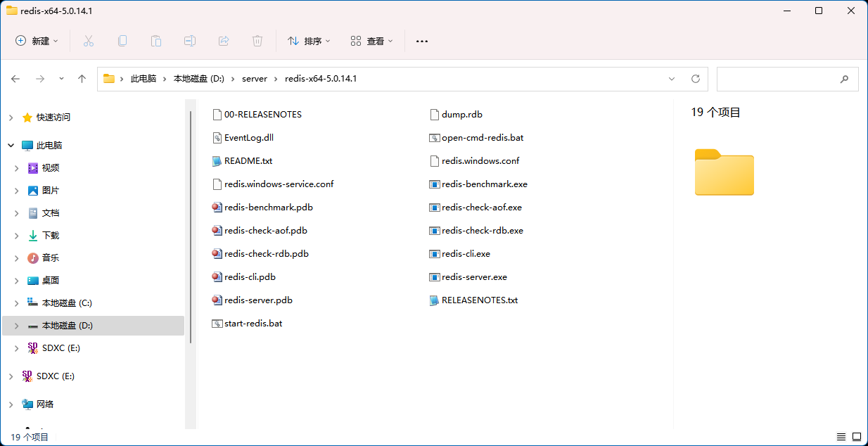Open the address bar history dropdown

pyautogui.click(x=672, y=79)
